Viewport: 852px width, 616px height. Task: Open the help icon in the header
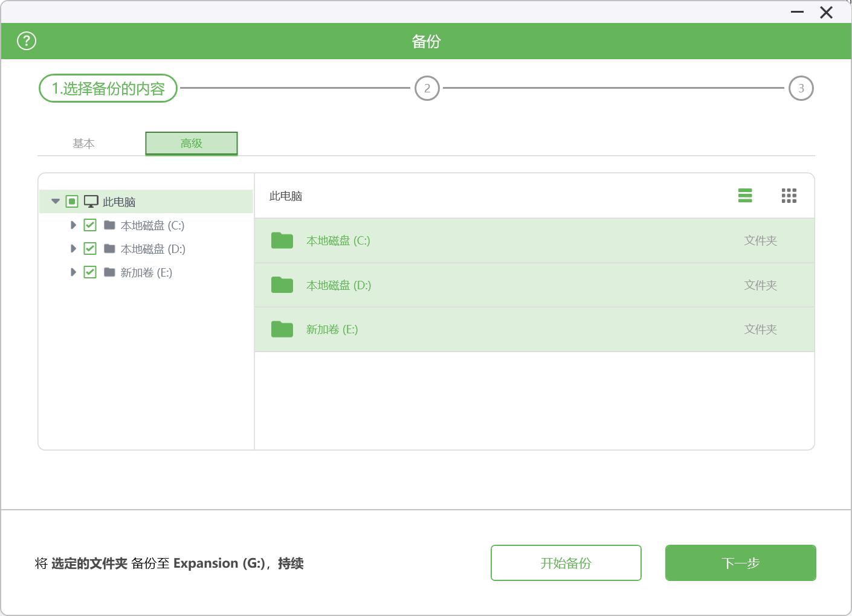click(25, 40)
